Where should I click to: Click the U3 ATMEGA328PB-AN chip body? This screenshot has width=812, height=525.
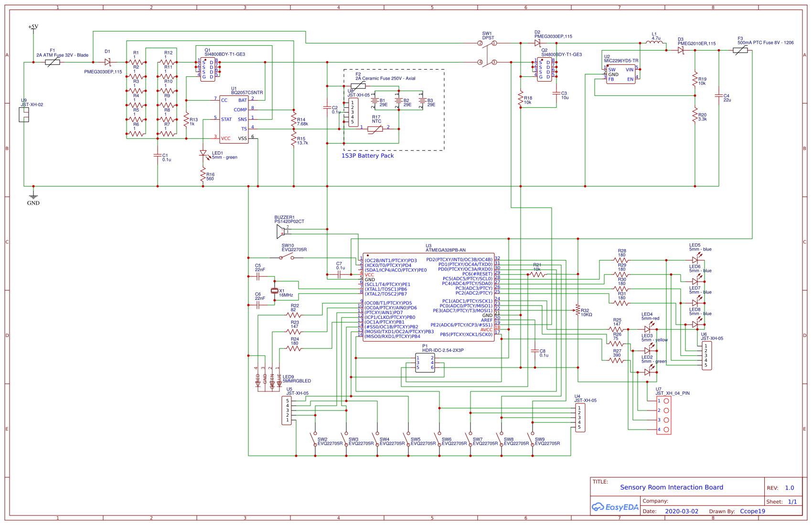[428, 297]
